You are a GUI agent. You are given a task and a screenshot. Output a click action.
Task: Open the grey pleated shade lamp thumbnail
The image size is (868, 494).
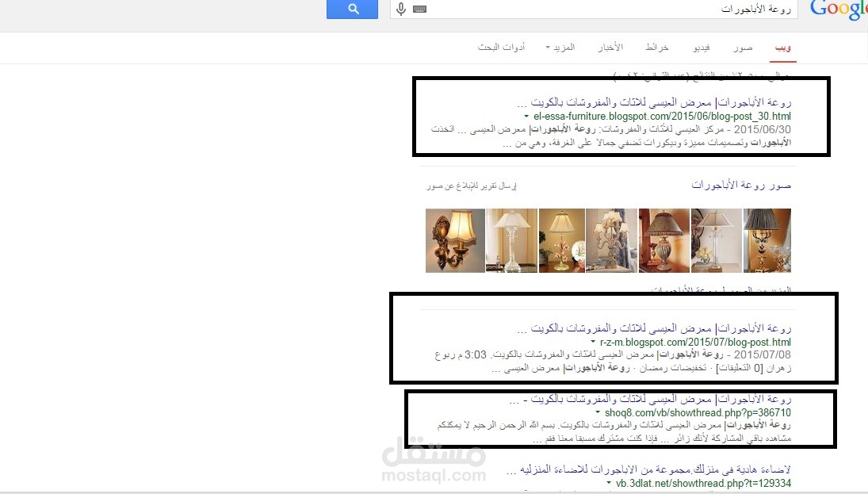point(767,240)
